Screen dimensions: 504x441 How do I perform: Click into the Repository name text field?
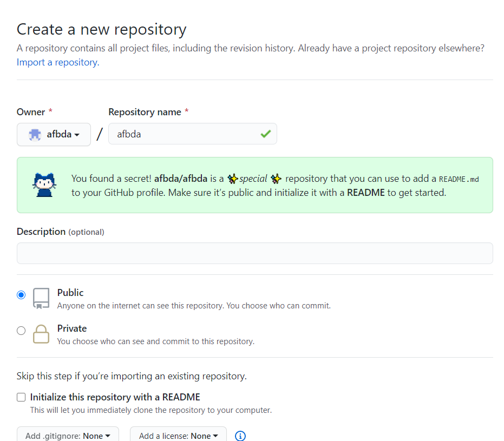tap(184, 134)
